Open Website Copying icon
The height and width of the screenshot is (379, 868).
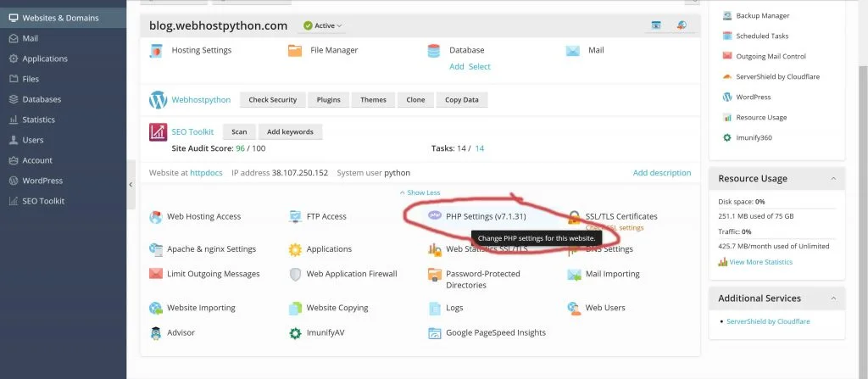pos(295,308)
